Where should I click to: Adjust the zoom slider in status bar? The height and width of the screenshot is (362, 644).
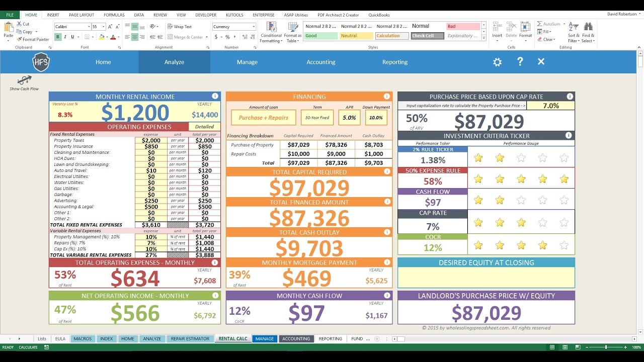(x=606, y=347)
